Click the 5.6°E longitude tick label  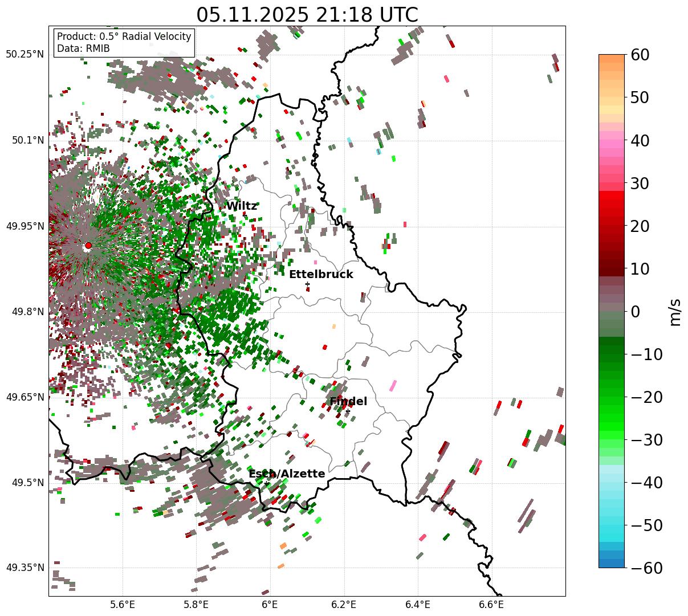123,604
